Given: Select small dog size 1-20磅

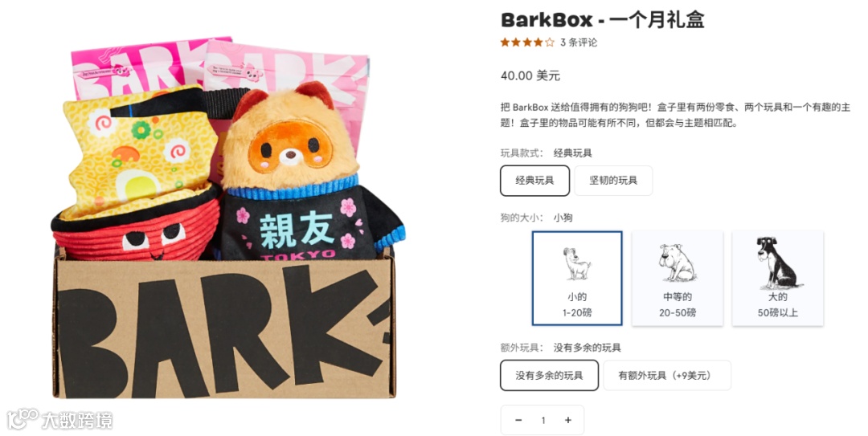Looking at the screenshot, I should pyautogui.click(x=577, y=279).
